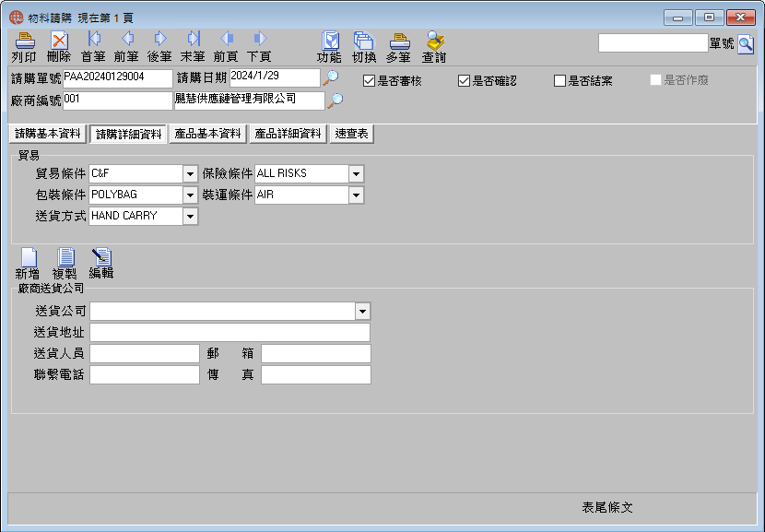Image resolution: width=765 pixels, height=532 pixels.
Task: Open the 請購日期 date lookup magnifier
Action: [331, 77]
